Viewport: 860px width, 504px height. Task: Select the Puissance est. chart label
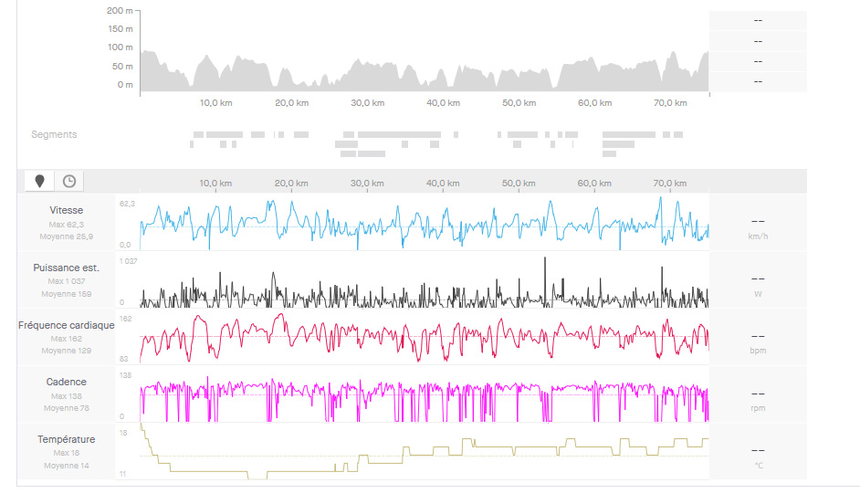pos(66,268)
